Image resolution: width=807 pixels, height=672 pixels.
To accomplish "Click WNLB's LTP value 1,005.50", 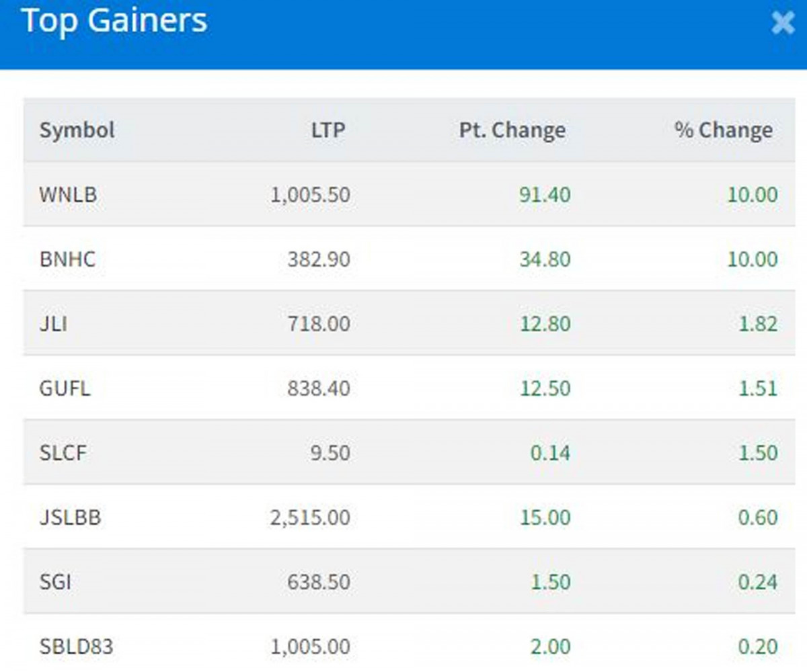I will [x=310, y=195].
